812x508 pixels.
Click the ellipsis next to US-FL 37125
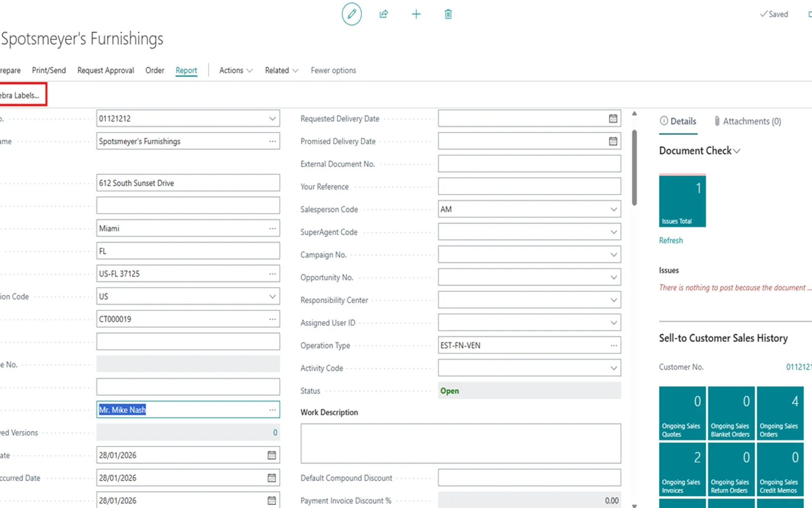click(x=273, y=273)
